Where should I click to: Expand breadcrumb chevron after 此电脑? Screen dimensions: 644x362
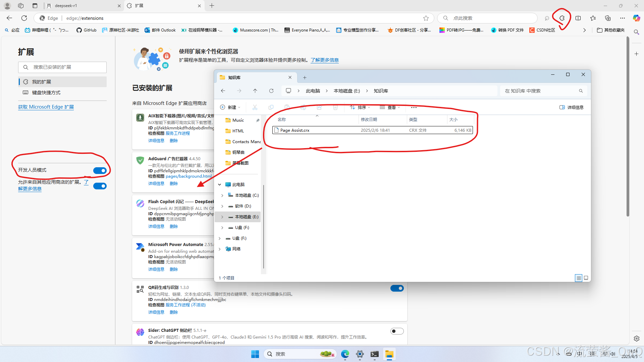point(327,91)
